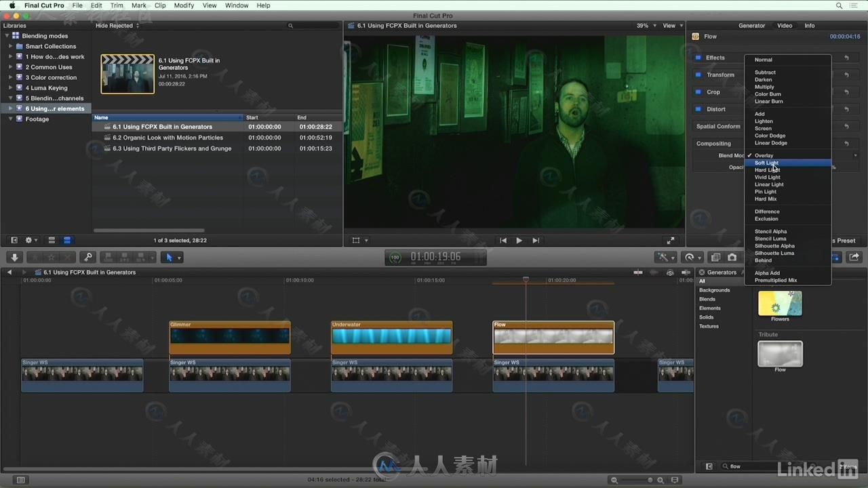868x488 pixels.
Task: Click zoom in magnifier in timeline
Action: point(660,480)
